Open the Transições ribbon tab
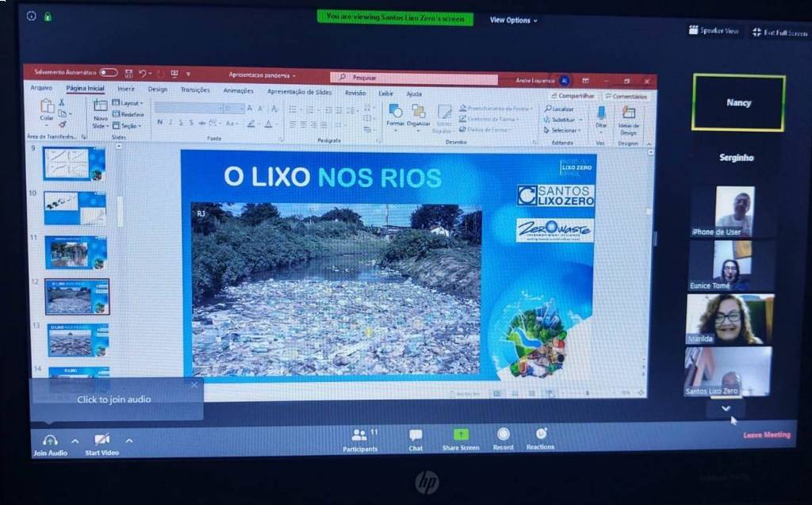The width and height of the screenshot is (812, 505). point(195,90)
